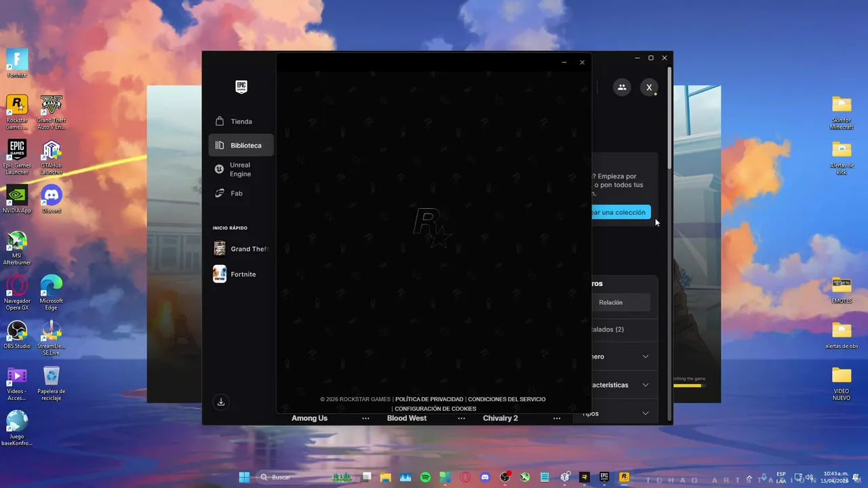Close the Rockstar Games launcher window
This screenshot has height=488, width=868.
click(x=582, y=62)
